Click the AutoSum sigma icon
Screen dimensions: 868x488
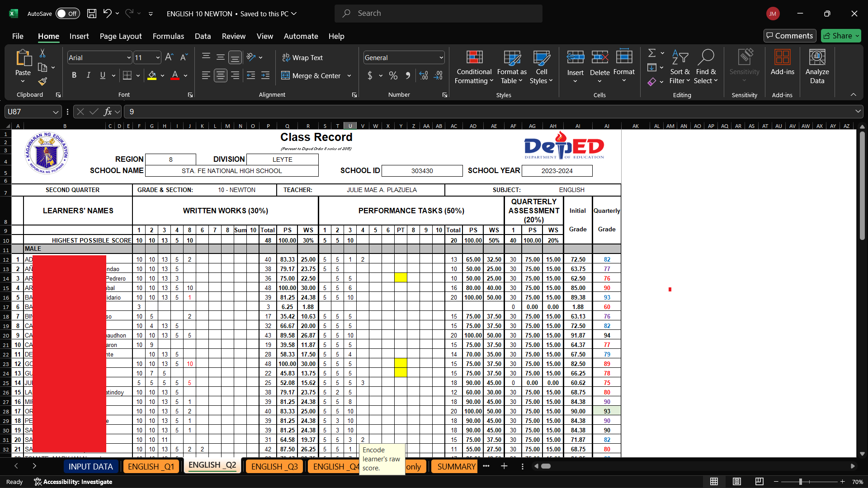[652, 53]
